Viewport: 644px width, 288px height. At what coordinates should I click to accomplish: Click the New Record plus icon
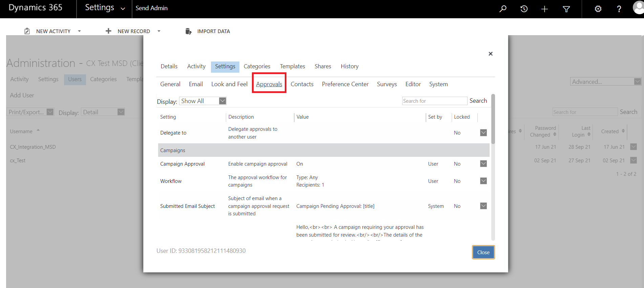(108, 31)
